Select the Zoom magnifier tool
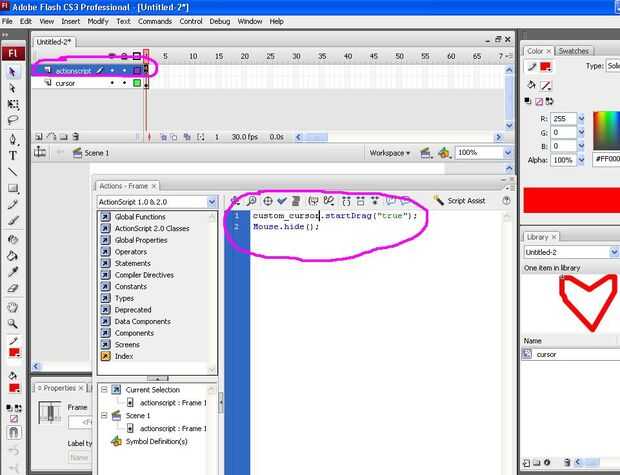 tap(13, 324)
